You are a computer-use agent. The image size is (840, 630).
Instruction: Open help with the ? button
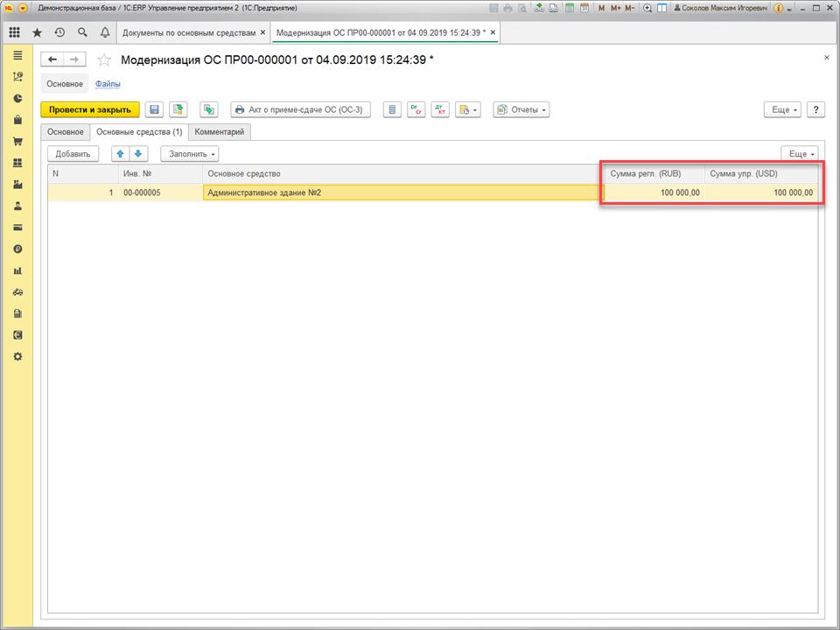pos(815,110)
